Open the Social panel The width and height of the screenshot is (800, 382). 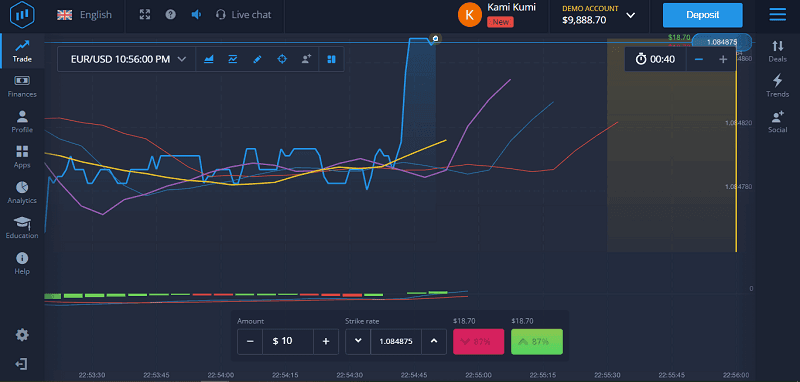tap(778, 121)
